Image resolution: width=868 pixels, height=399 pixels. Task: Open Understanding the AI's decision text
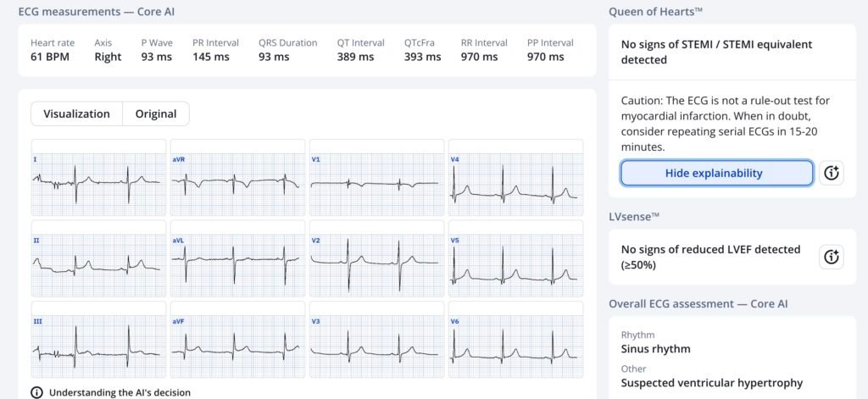[x=120, y=392]
